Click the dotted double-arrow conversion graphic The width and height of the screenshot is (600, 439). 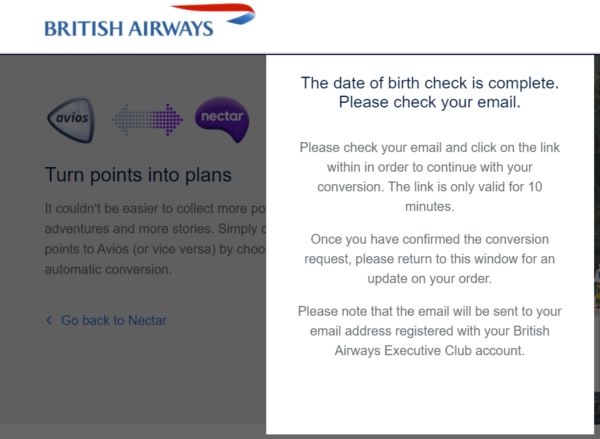(147, 120)
